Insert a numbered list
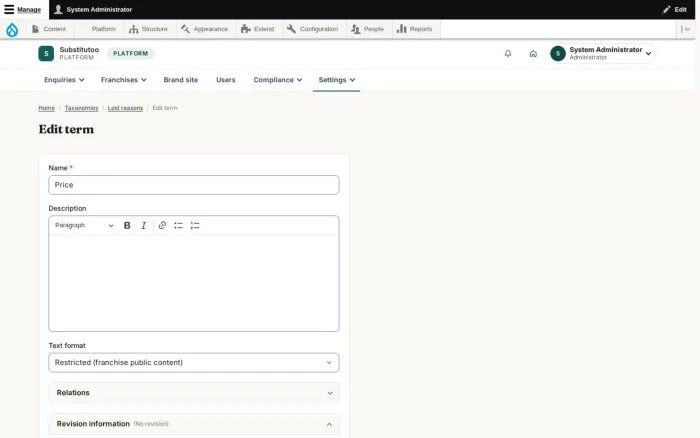Image resolution: width=700 pixels, height=438 pixels. point(195,225)
